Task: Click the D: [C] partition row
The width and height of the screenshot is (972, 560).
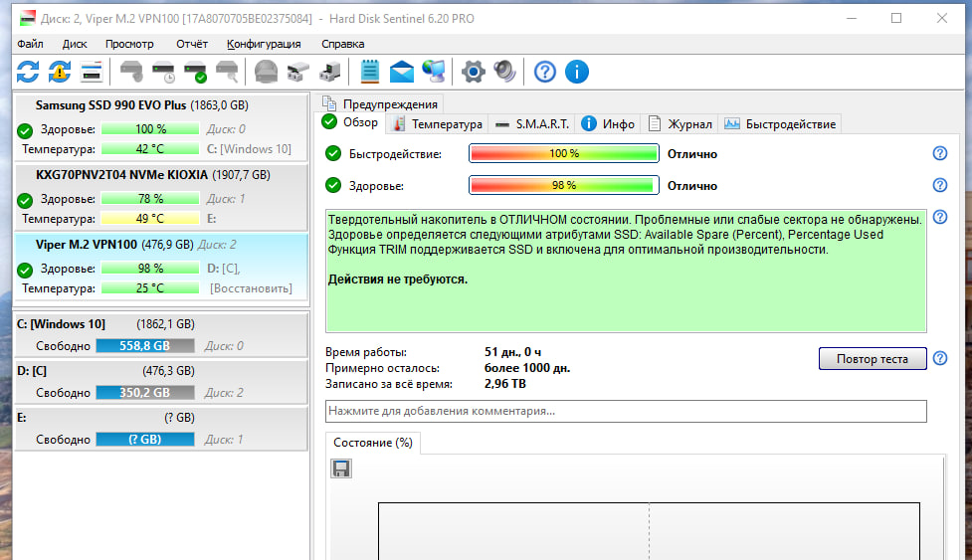Action: click(161, 382)
